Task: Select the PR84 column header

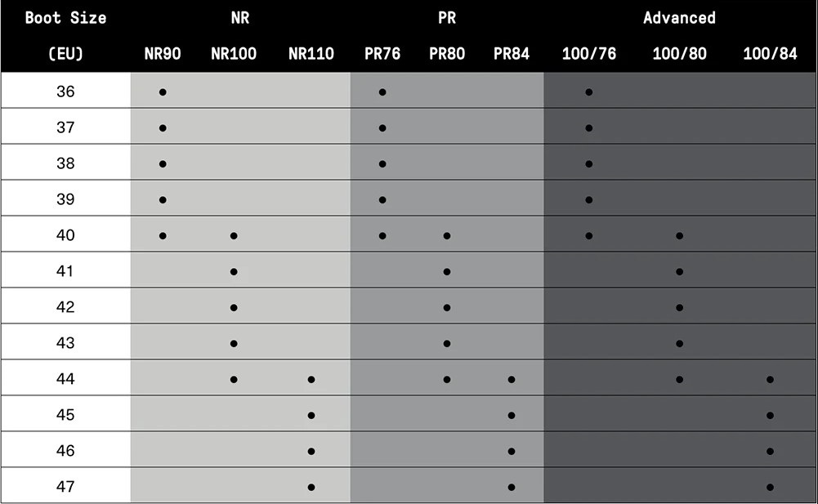Action: coord(511,55)
